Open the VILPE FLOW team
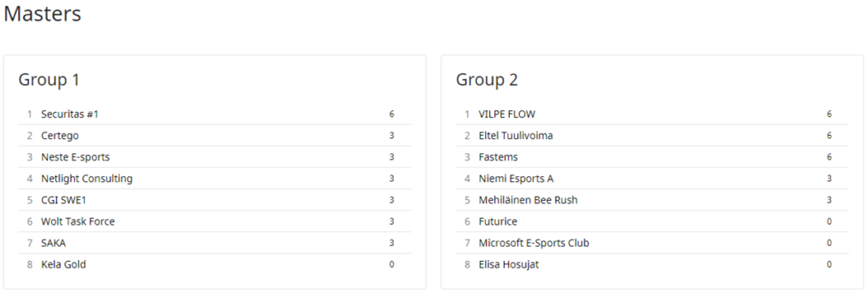The image size is (868, 293). coord(507,114)
